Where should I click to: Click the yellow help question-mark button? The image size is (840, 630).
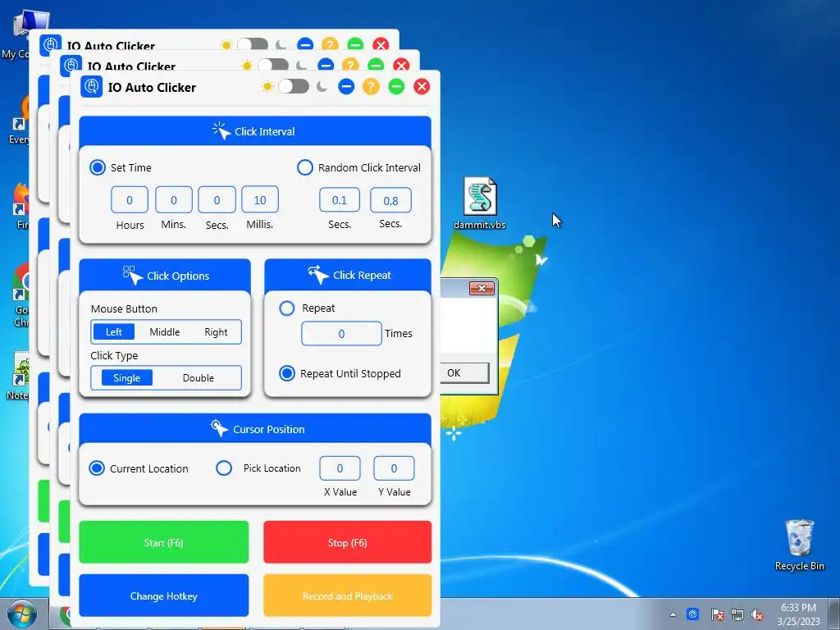tap(371, 86)
